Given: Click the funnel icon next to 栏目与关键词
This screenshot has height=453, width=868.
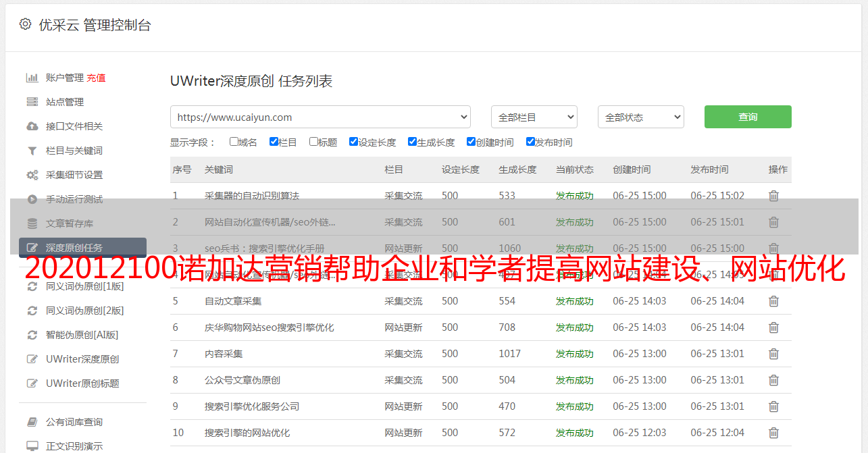Looking at the screenshot, I should click(32, 151).
